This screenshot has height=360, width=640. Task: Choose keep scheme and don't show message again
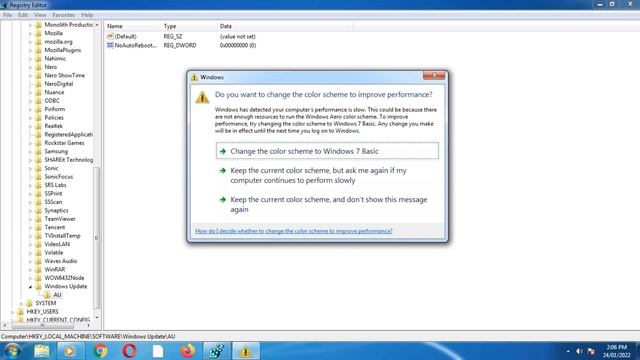(x=327, y=204)
